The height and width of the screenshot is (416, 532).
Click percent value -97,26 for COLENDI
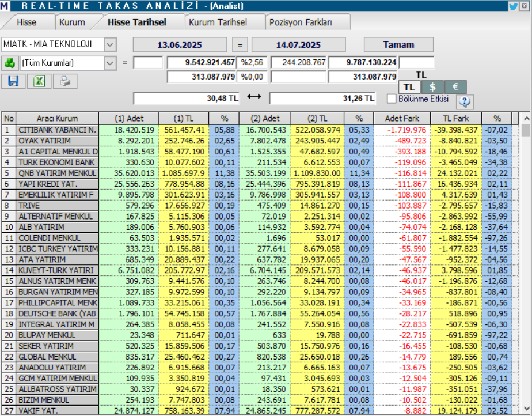tap(496, 238)
